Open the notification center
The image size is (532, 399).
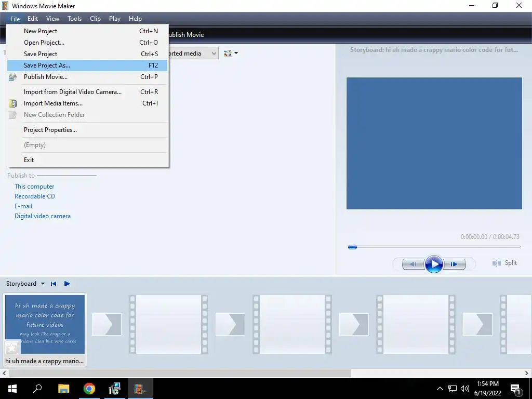click(x=516, y=389)
